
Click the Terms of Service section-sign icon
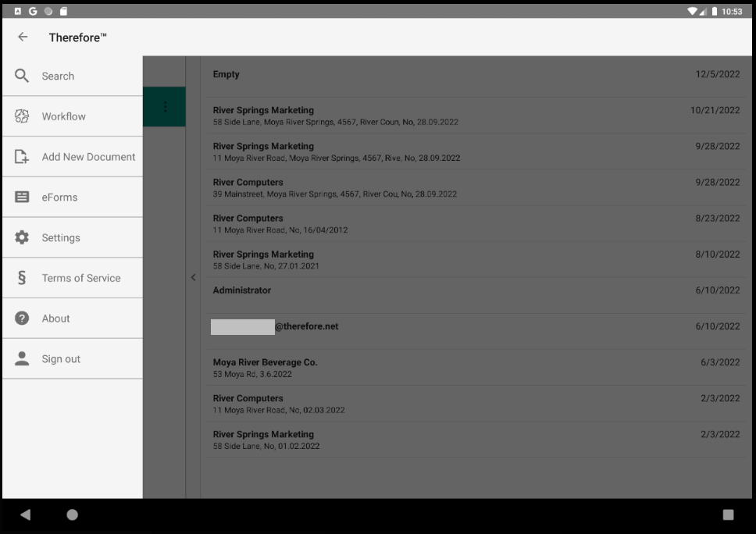[22, 278]
